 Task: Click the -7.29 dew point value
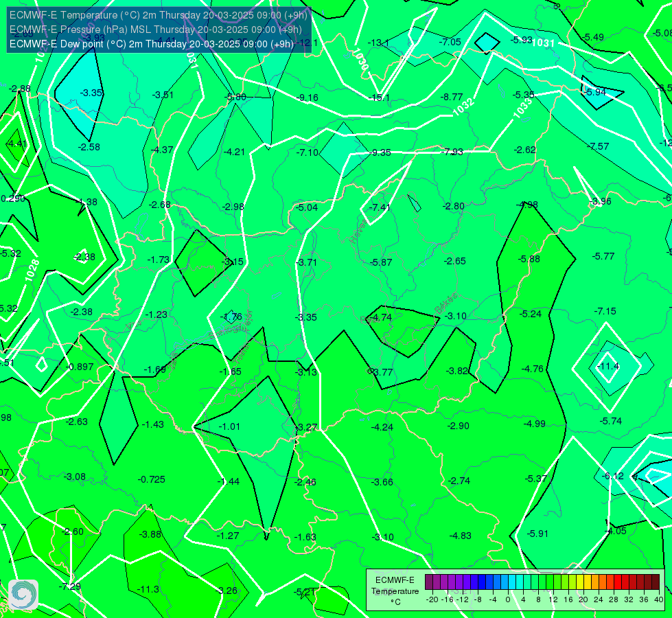coord(69,586)
